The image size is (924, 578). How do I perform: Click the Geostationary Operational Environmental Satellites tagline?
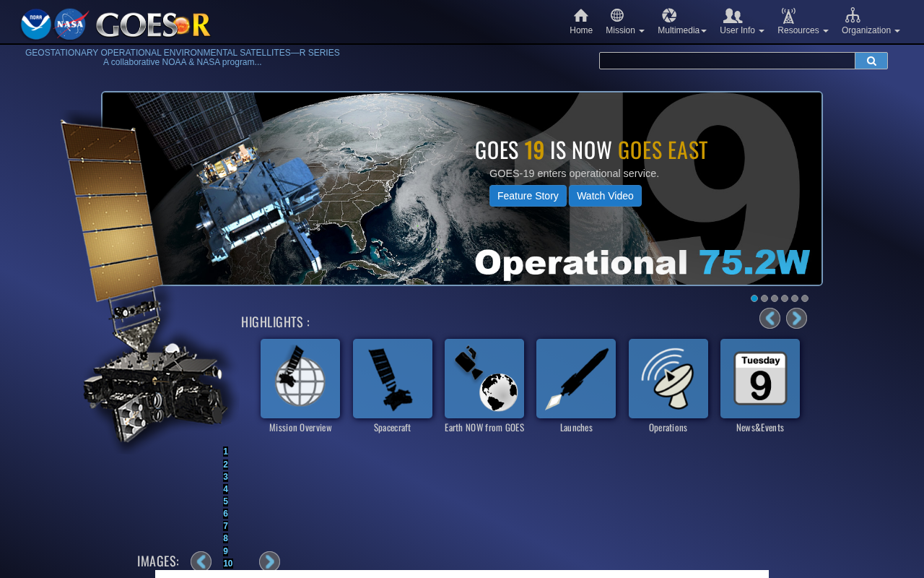click(x=183, y=53)
